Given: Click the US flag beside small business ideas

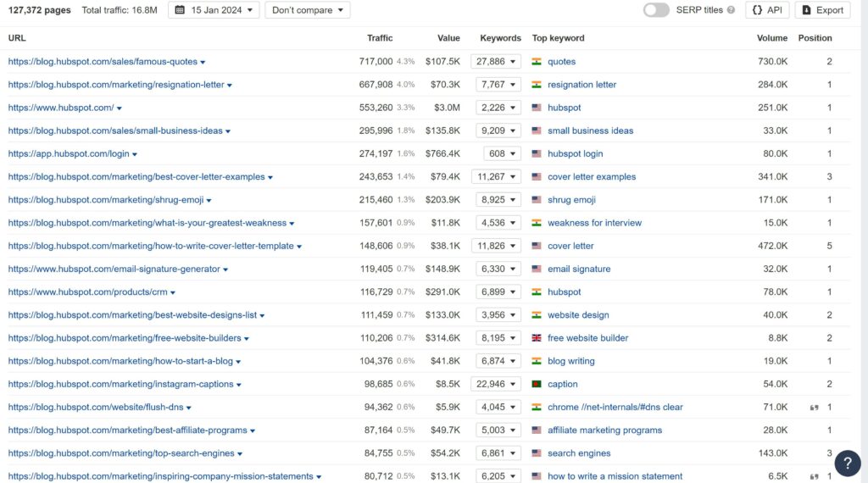Looking at the screenshot, I should point(537,130).
